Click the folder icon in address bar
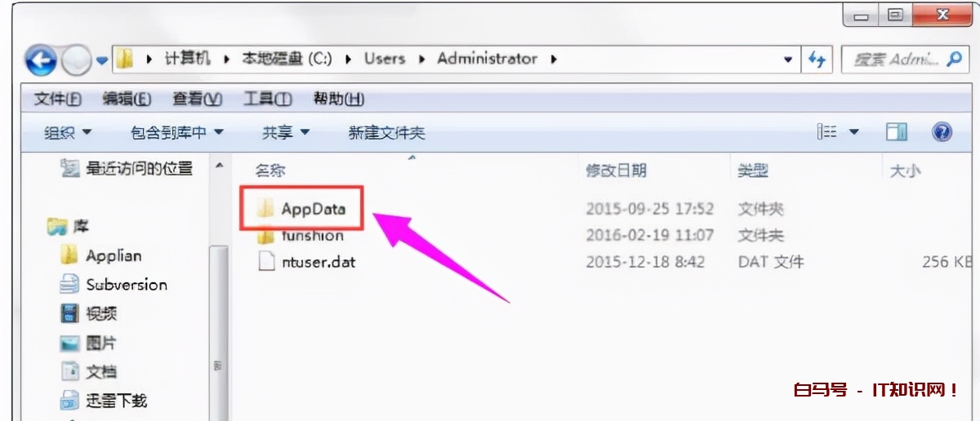The image size is (980, 421). pos(125,60)
